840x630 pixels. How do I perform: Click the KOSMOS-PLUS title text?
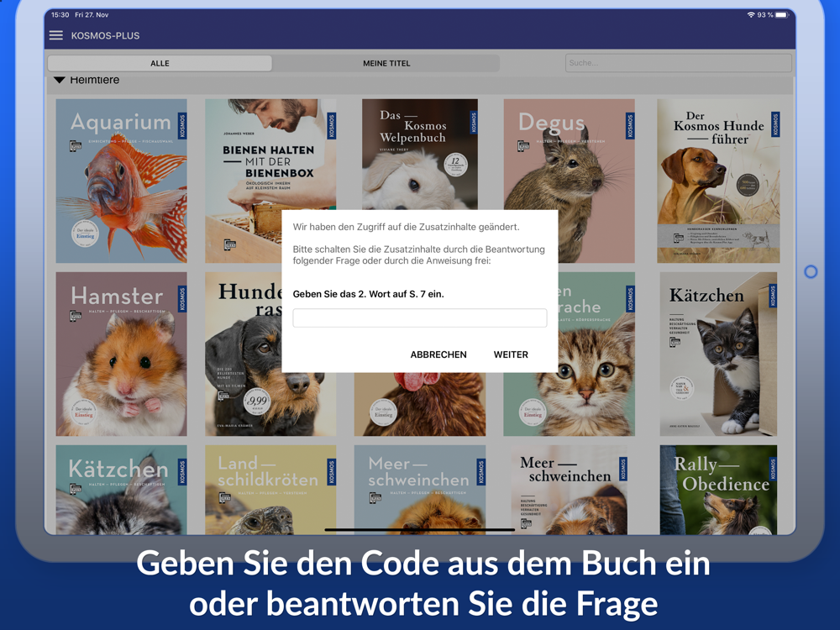click(105, 36)
